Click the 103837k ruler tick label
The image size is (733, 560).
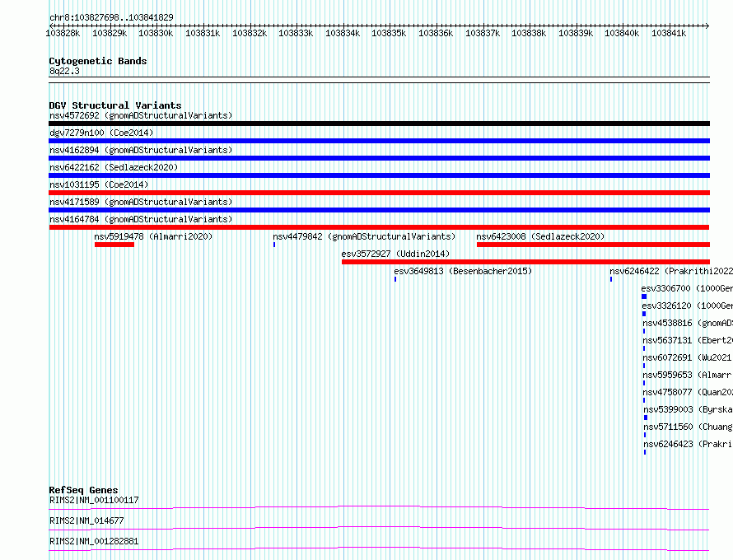(x=483, y=33)
